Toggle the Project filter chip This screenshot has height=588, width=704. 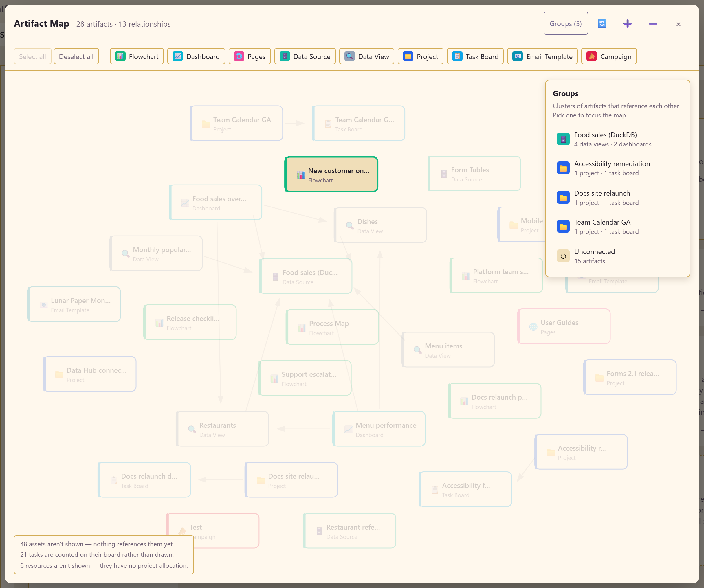(420, 56)
